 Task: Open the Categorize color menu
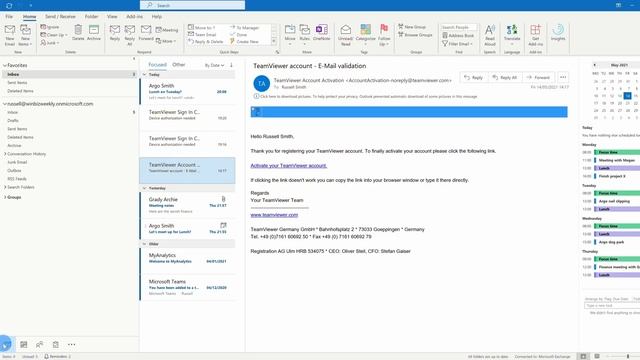tap(365, 35)
